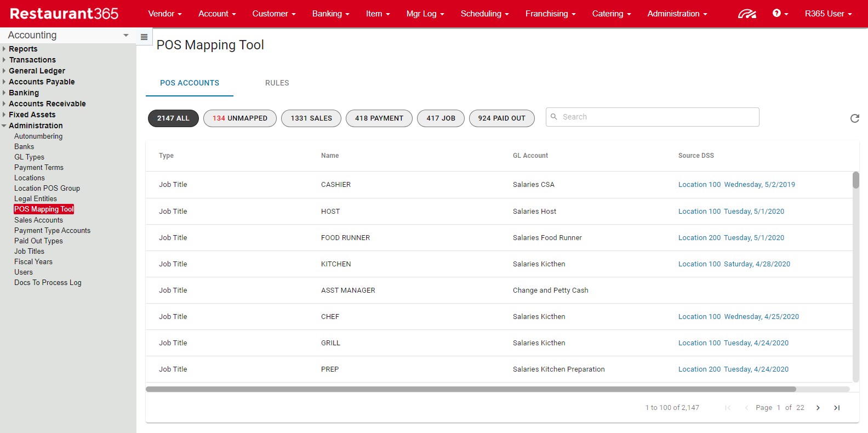Open Location POS Group
This screenshot has height=433, width=868.
[x=47, y=189]
